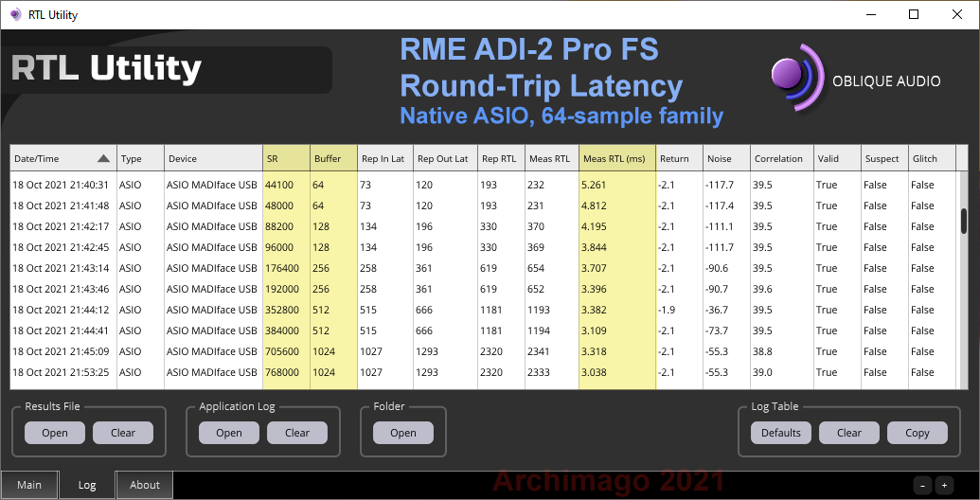
Task: Sort by SR column header
Action: pyautogui.click(x=286, y=159)
